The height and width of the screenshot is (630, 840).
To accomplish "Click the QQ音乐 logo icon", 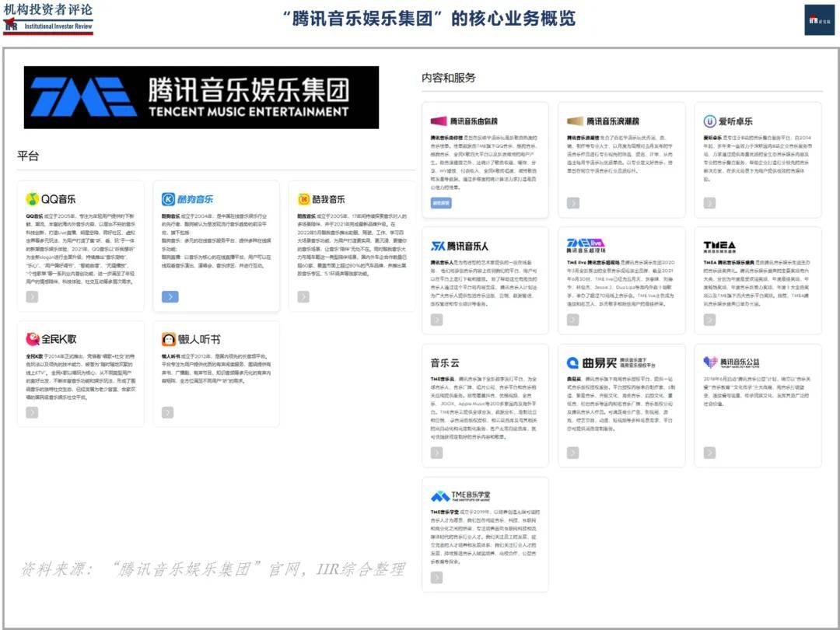I will pyautogui.click(x=32, y=199).
